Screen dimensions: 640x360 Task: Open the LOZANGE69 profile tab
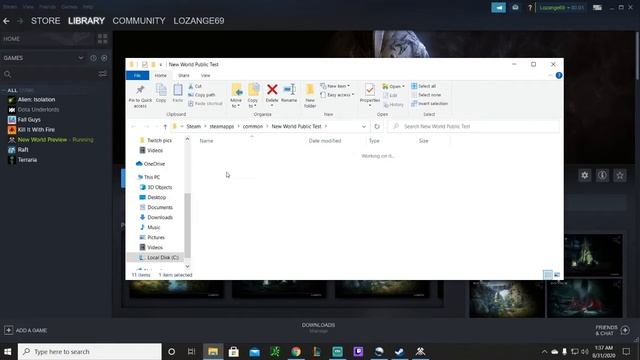point(199,21)
